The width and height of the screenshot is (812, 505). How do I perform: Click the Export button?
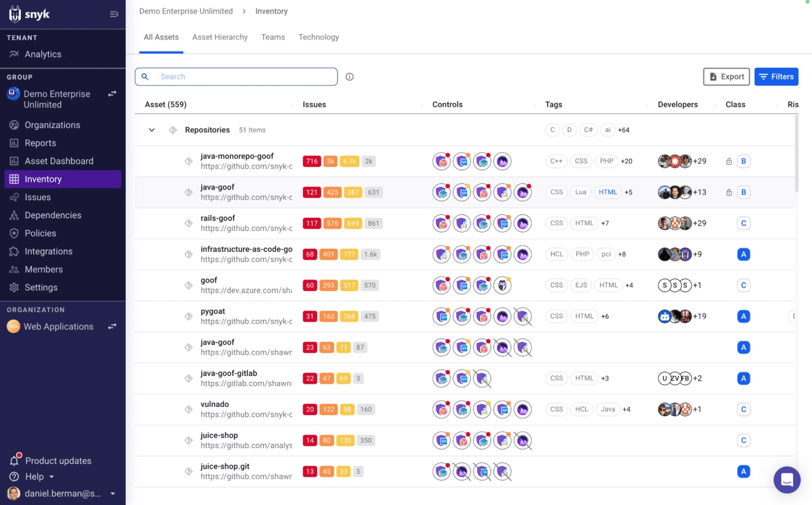(726, 77)
